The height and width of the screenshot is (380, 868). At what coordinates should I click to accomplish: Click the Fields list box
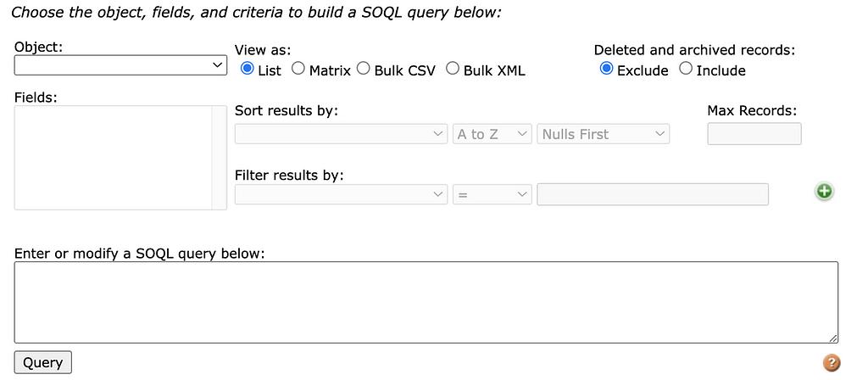click(113, 158)
